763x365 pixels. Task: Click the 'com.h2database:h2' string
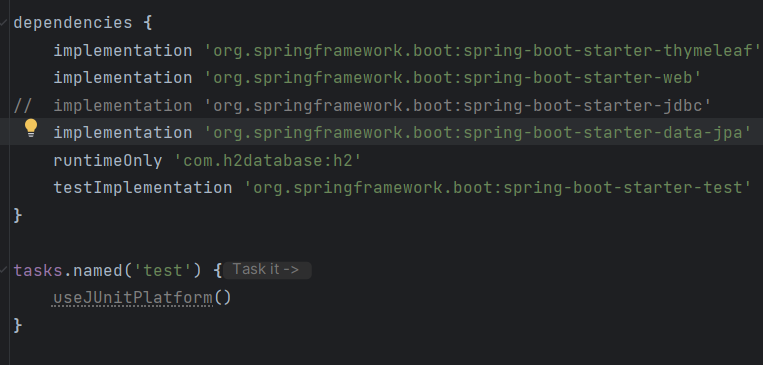tap(268, 160)
